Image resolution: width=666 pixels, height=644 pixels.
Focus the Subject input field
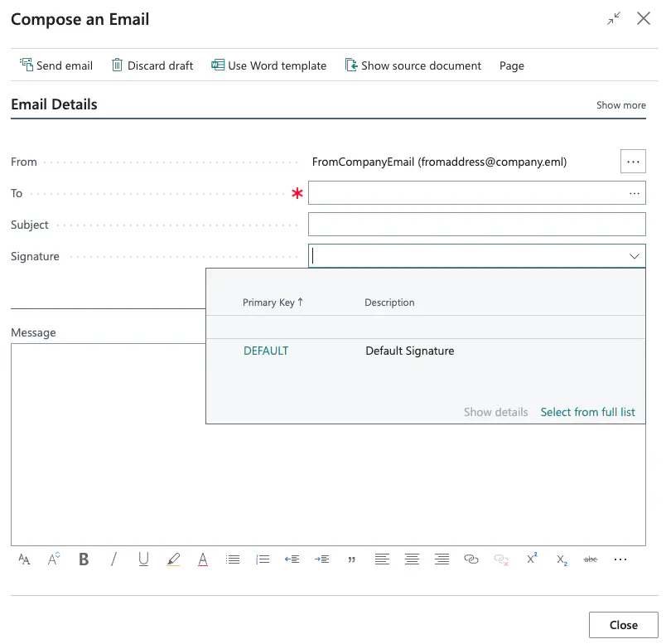pos(477,225)
